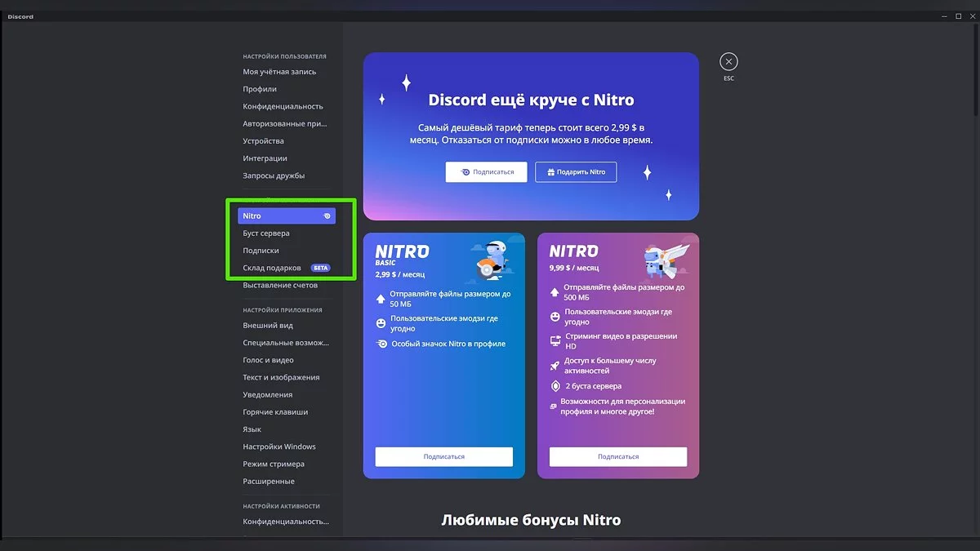
Task: Click the upload arrow icon on Nitro Basic card
Action: pyautogui.click(x=381, y=298)
